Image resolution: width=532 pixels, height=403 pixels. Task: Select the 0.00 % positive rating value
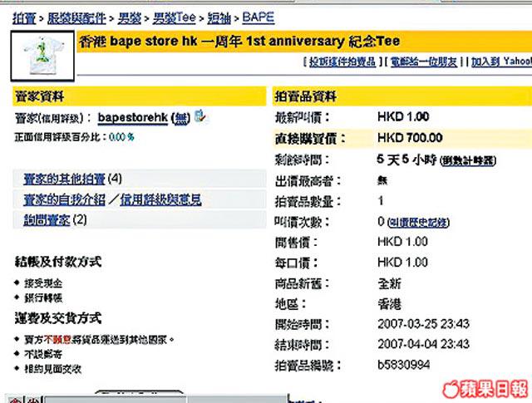121,137
